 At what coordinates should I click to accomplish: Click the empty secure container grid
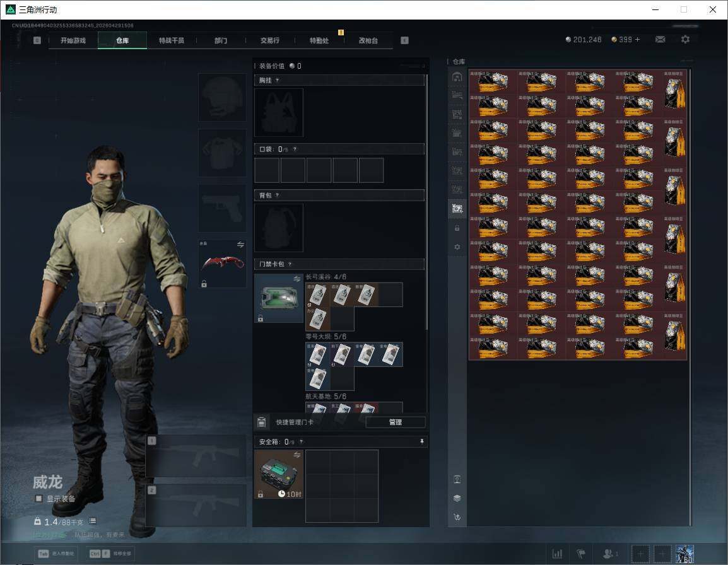[342, 486]
